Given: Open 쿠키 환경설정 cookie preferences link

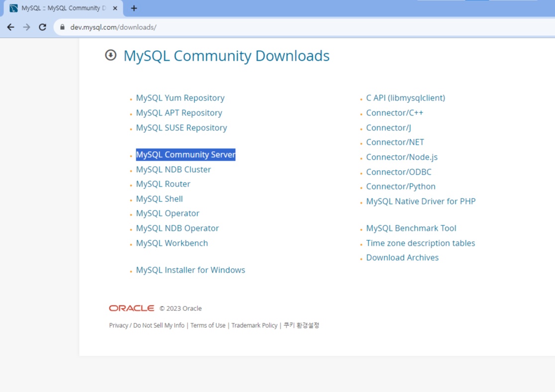Looking at the screenshot, I should point(301,325).
